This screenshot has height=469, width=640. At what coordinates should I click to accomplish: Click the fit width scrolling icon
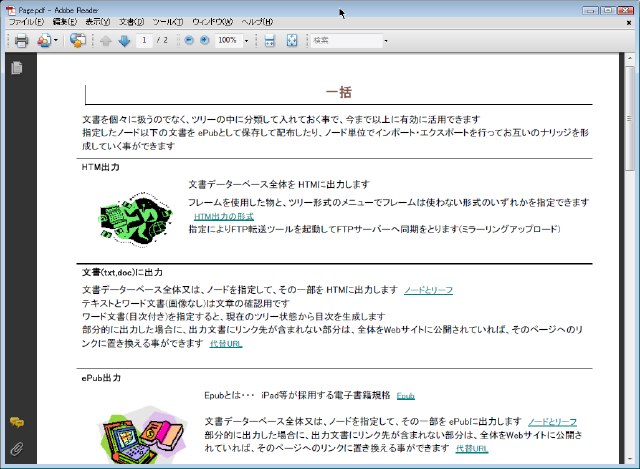(269, 40)
